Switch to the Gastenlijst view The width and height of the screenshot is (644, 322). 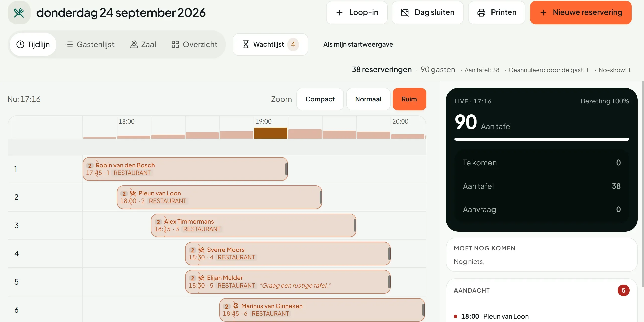point(90,45)
